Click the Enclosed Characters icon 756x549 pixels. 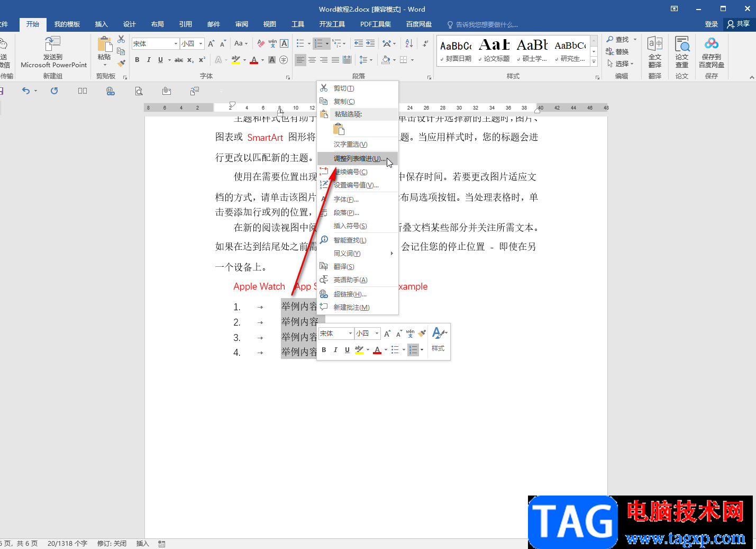pyautogui.click(x=284, y=60)
